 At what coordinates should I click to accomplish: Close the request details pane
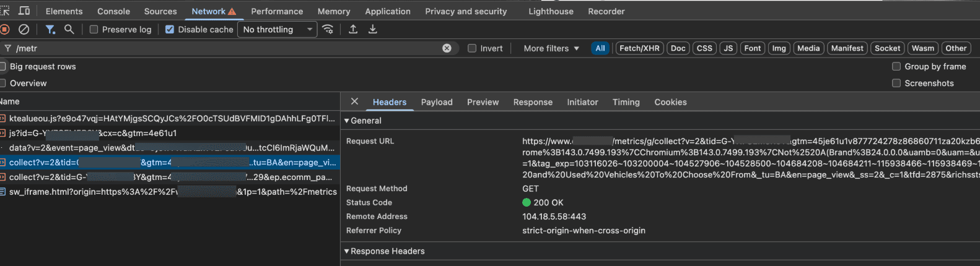354,101
